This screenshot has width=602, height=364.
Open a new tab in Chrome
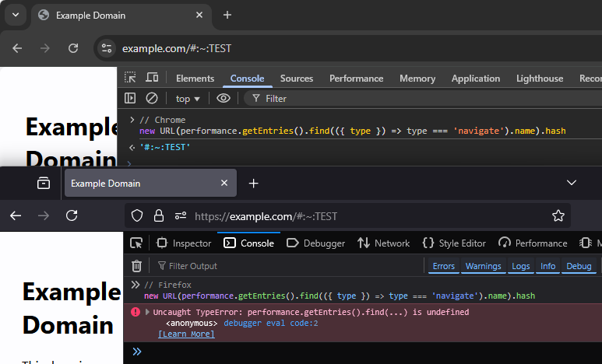(x=227, y=15)
